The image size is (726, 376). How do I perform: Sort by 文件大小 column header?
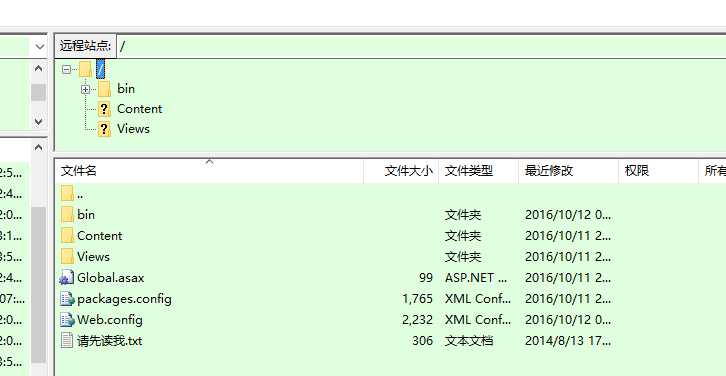pos(401,171)
